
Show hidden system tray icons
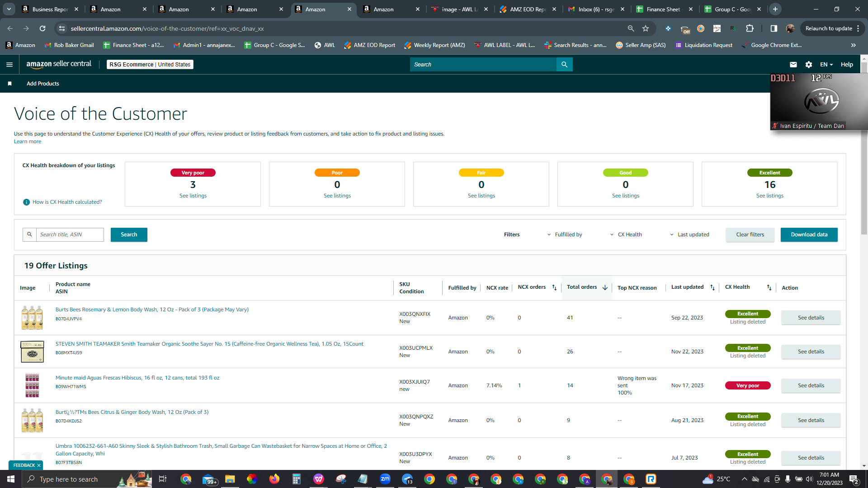point(744,479)
